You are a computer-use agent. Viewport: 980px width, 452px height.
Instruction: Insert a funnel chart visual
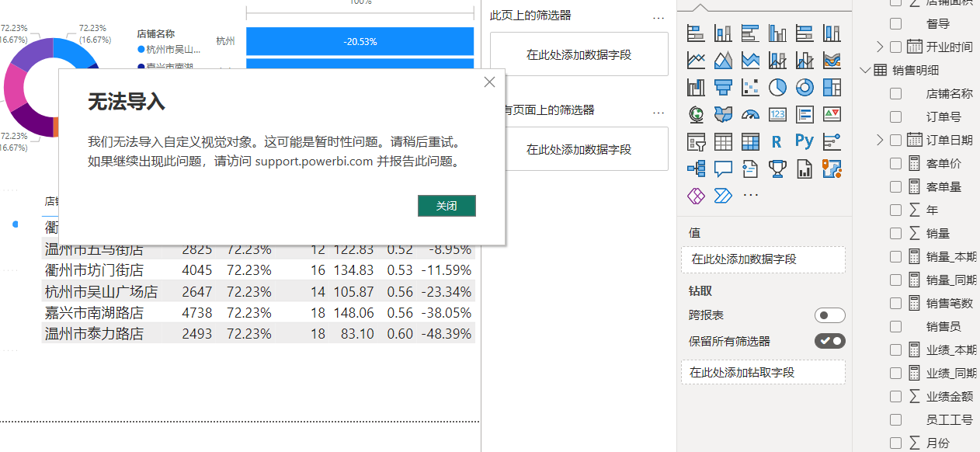(x=723, y=87)
